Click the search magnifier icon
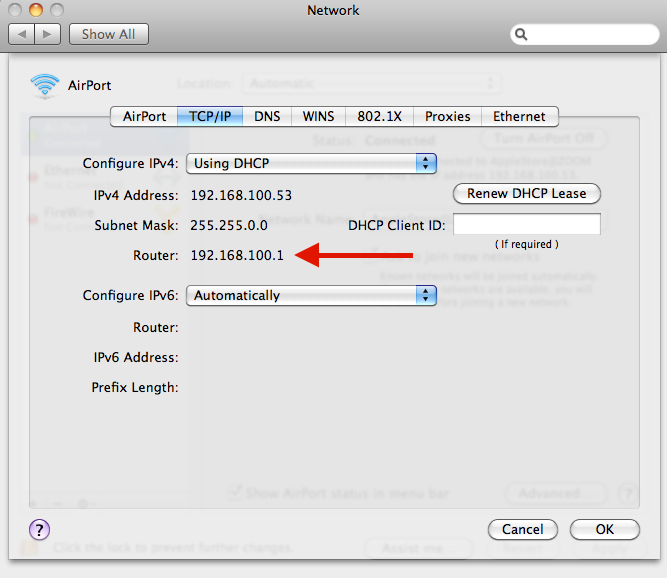Viewport: 667px width, 578px height. click(521, 34)
